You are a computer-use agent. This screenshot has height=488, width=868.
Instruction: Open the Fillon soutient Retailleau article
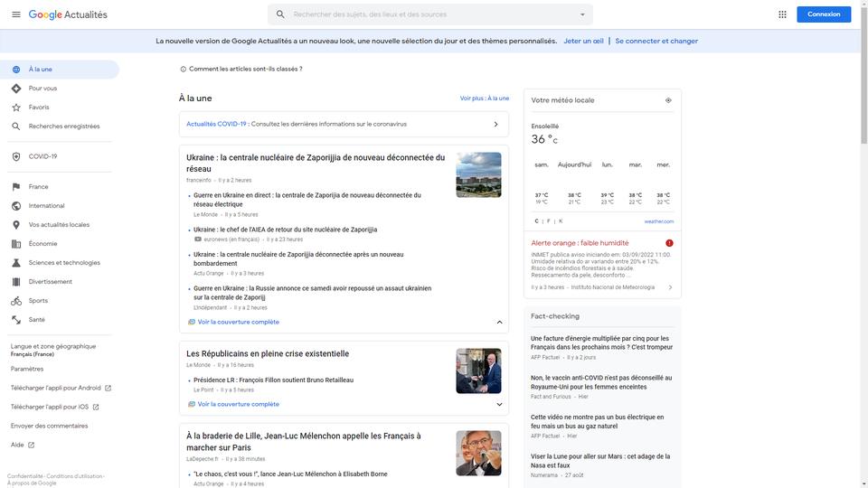click(273, 380)
